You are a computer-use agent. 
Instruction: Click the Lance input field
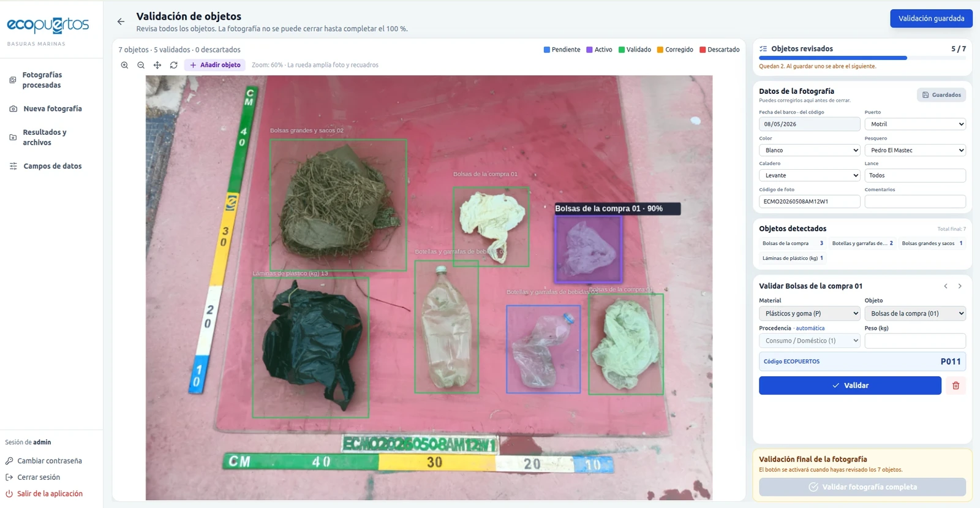pyautogui.click(x=915, y=175)
